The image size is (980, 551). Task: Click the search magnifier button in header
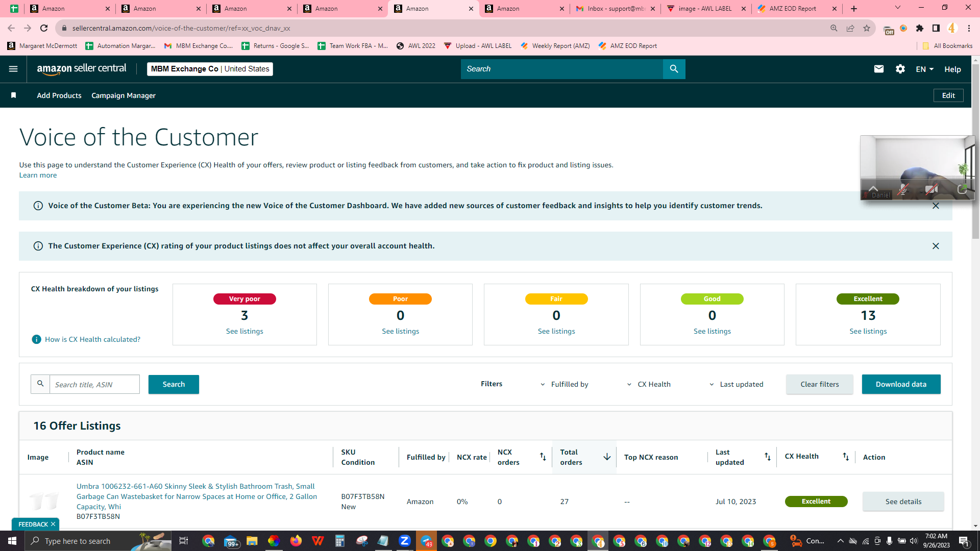[x=674, y=69]
